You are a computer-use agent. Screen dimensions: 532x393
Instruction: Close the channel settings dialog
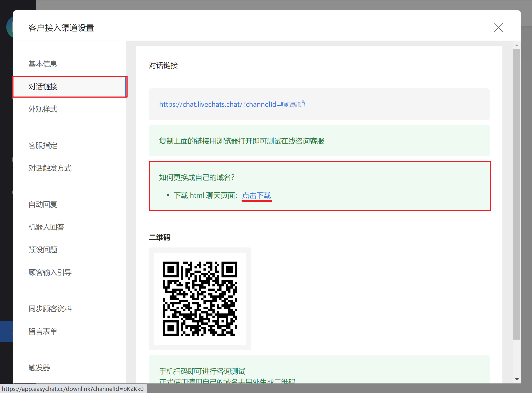498,28
